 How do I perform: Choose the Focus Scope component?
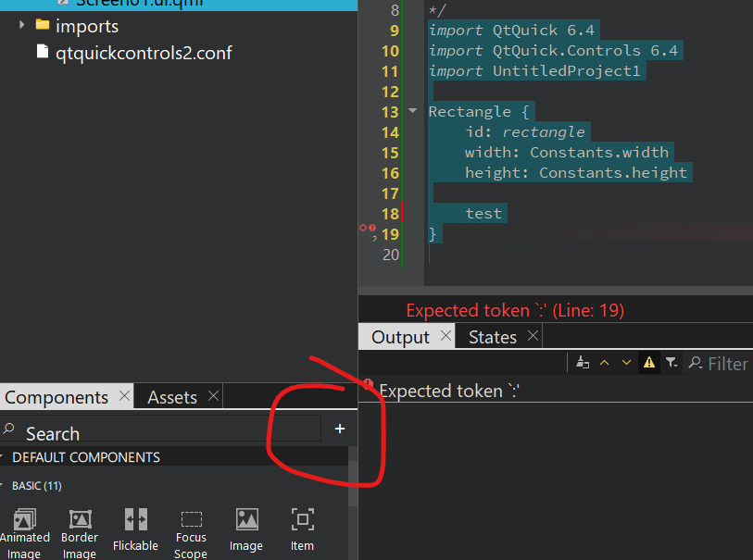[x=191, y=519]
